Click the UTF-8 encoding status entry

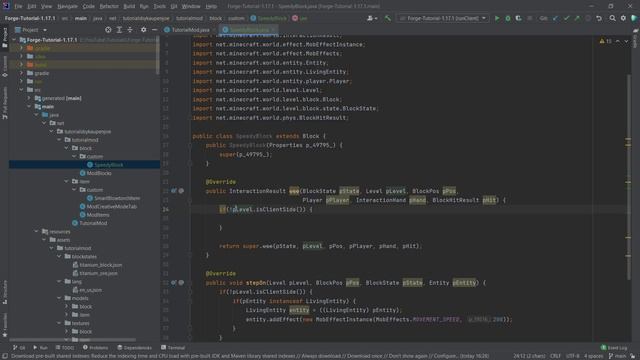coord(573,356)
